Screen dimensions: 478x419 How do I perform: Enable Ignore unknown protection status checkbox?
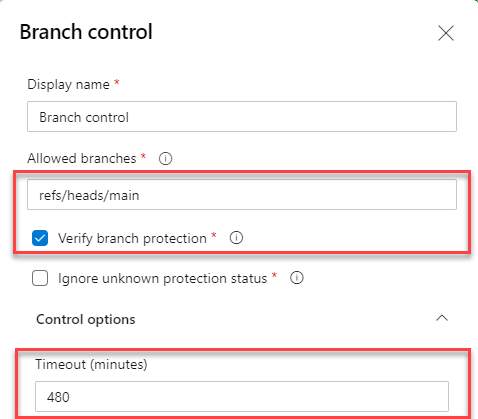(x=40, y=278)
